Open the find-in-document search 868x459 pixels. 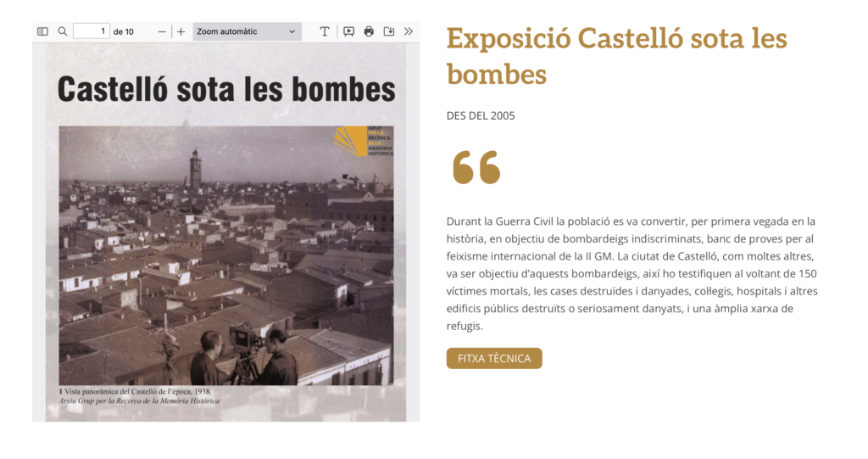(63, 31)
